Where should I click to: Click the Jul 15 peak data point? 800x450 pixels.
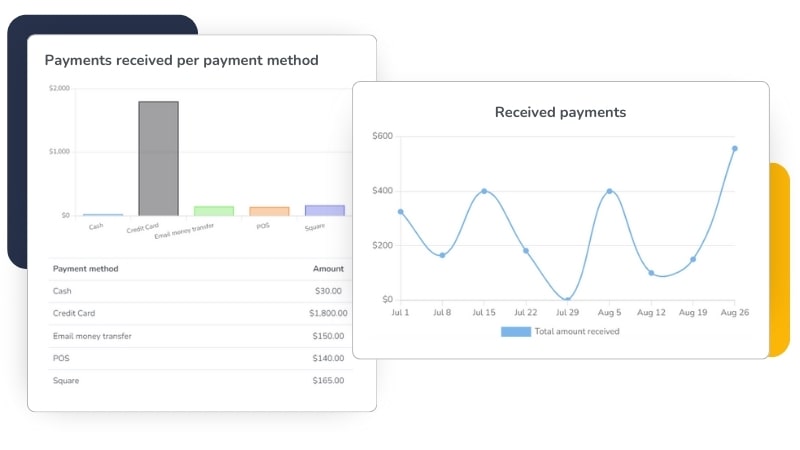(484, 191)
